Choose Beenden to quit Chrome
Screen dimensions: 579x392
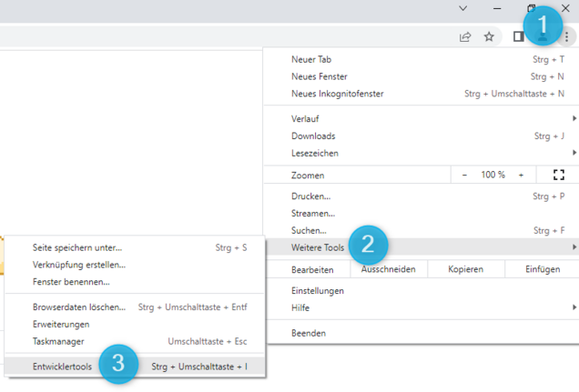pyautogui.click(x=421, y=333)
